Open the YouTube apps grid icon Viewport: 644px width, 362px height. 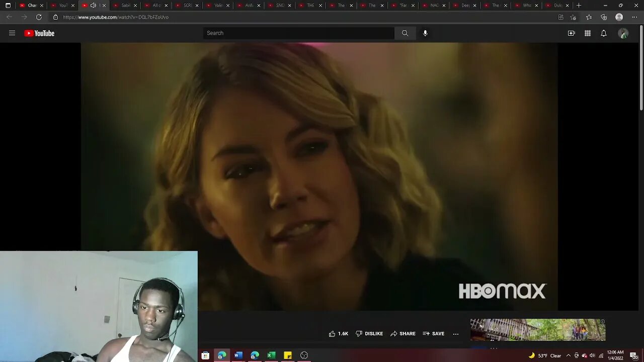[x=588, y=33]
